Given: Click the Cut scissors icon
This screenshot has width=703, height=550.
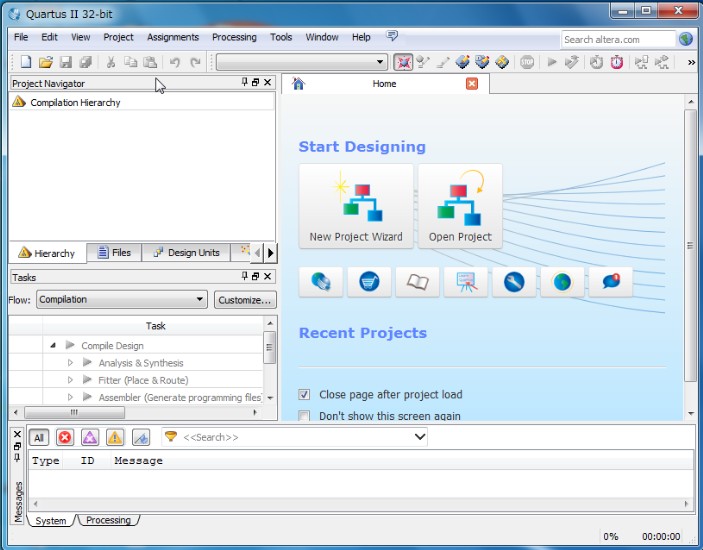Looking at the screenshot, I should tap(111, 62).
